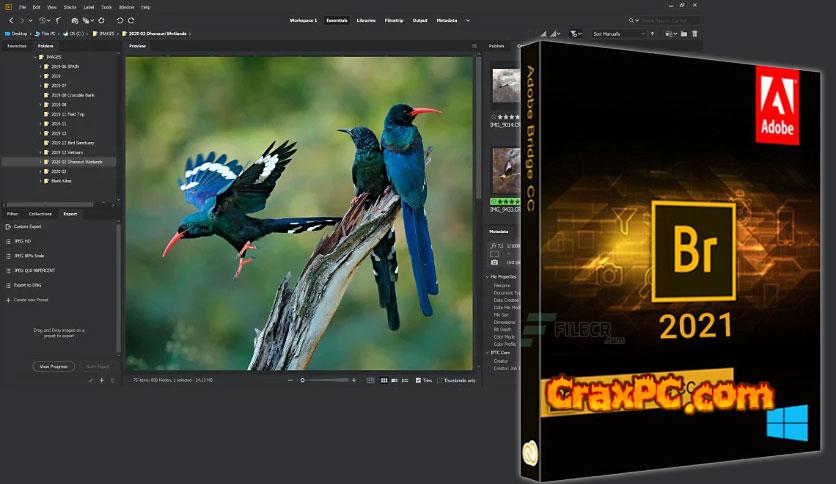This screenshot has width=836, height=484.
Task: Collapse the IMAGES folder tree
Action: click(34, 57)
